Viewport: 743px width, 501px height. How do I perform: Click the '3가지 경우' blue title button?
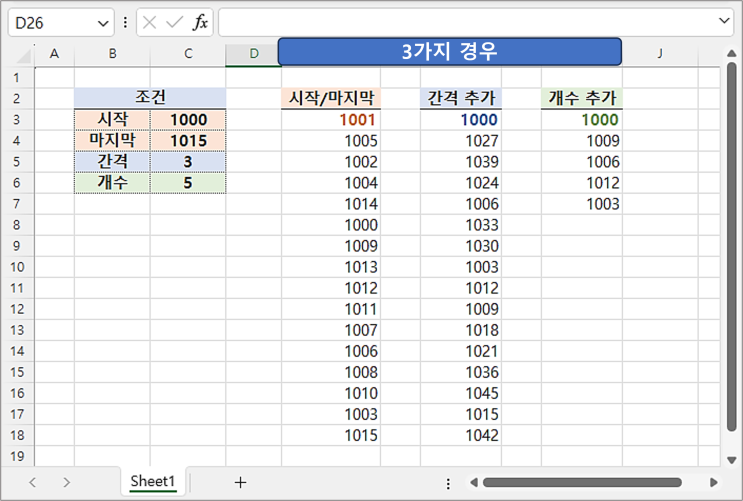click(x=449, y=52)
